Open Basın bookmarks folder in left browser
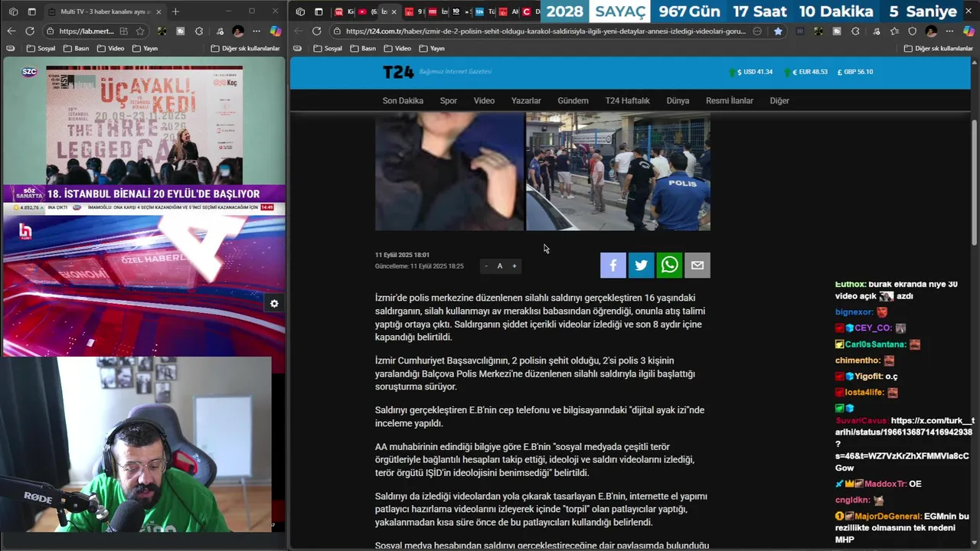 [76, 48]
